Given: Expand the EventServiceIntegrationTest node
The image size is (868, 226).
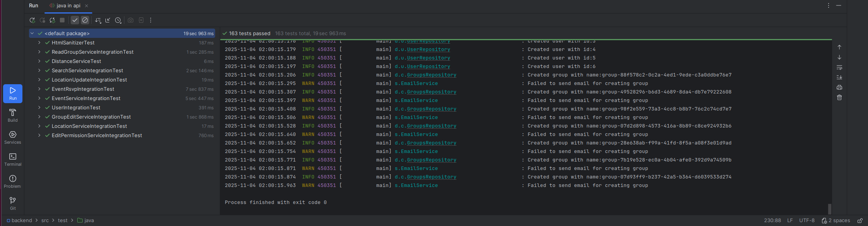Looking at the screenshot, I should pos(39,98).
